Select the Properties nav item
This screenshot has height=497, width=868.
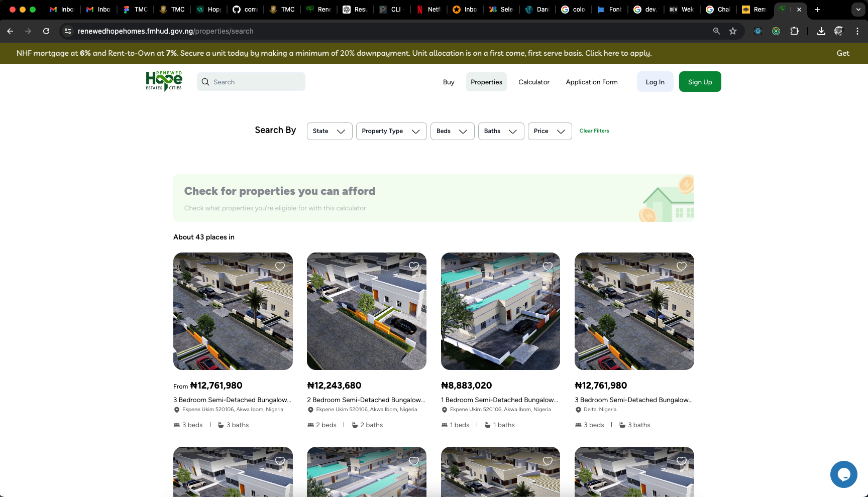[x=486, y=82]
